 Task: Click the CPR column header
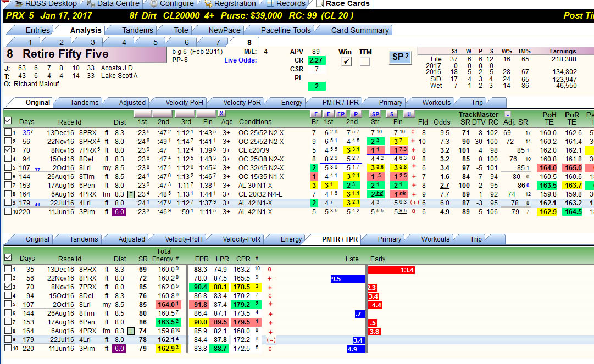[x=243, y=259]
